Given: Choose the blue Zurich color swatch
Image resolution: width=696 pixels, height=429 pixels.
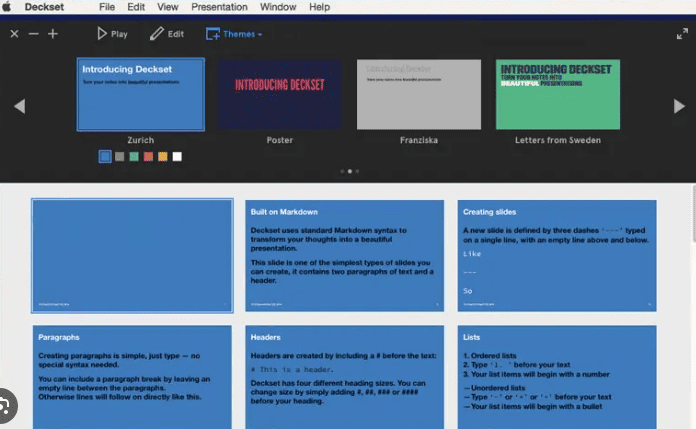Looking at the screenshot, I should tap(105, 156).
